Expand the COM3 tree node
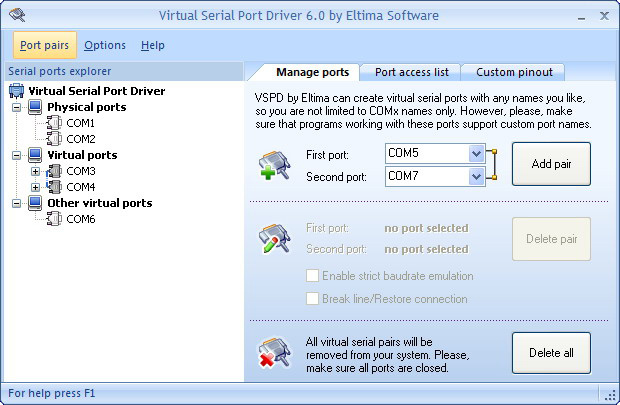 pos(36,171)
